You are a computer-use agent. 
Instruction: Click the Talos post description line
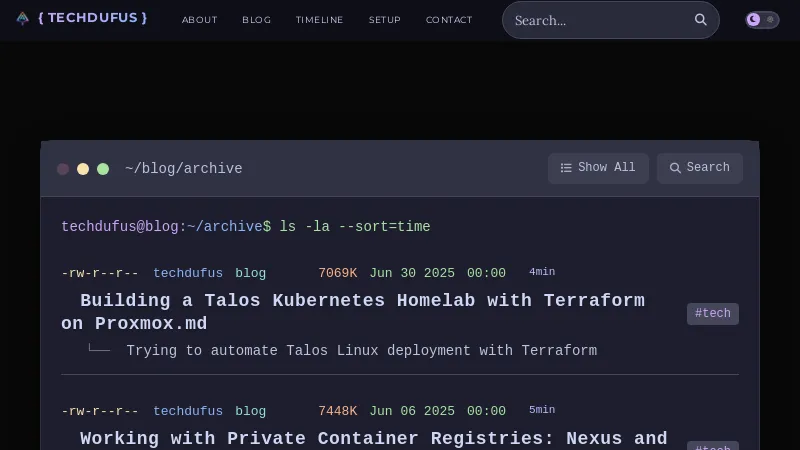coord(361,351)
